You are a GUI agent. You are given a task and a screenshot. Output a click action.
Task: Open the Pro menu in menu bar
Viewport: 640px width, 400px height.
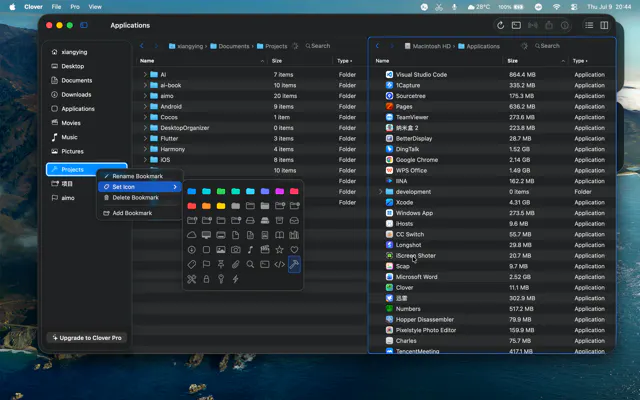click(x=75, y=7)
